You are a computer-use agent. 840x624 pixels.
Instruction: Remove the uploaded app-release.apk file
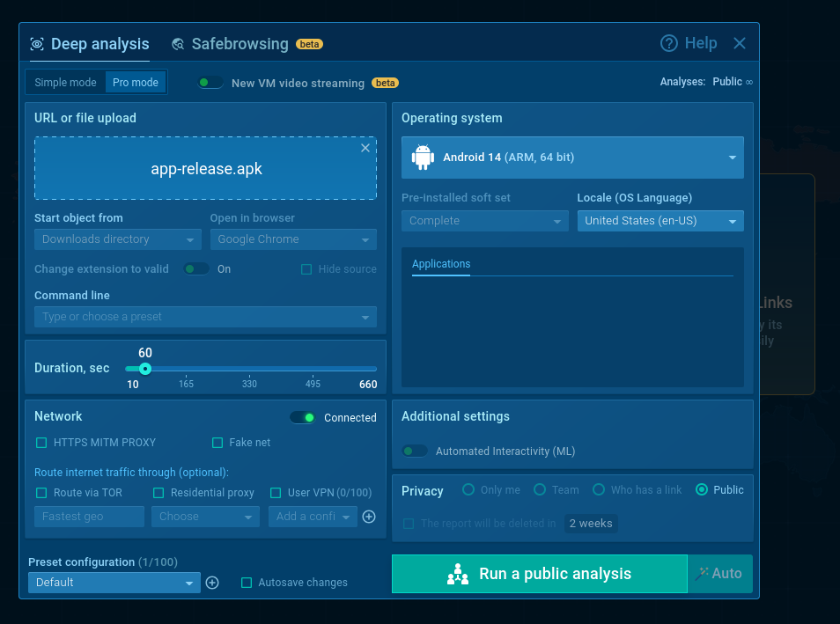point(365,148)
